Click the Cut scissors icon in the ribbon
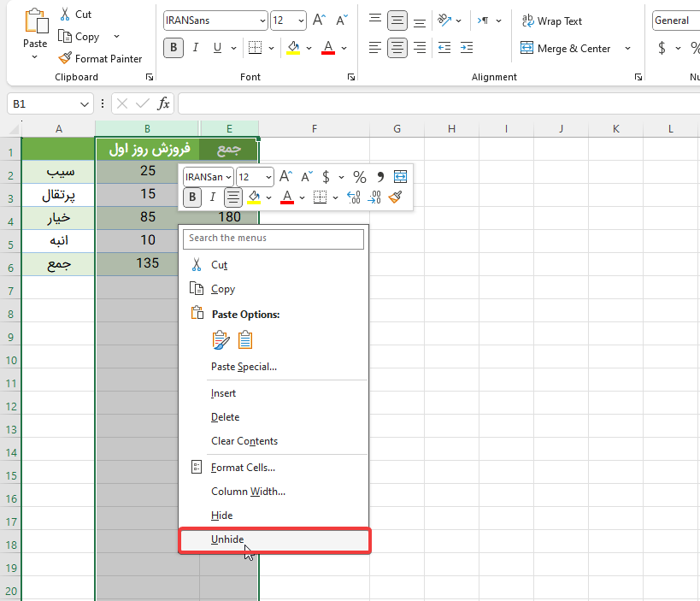Screen dimensions: 700x601 coord(65,15)
